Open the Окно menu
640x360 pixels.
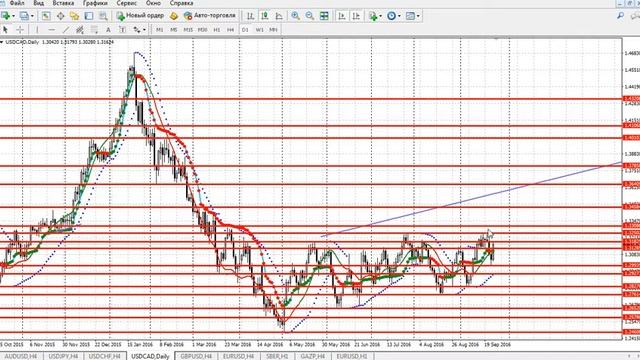point(153,3)
